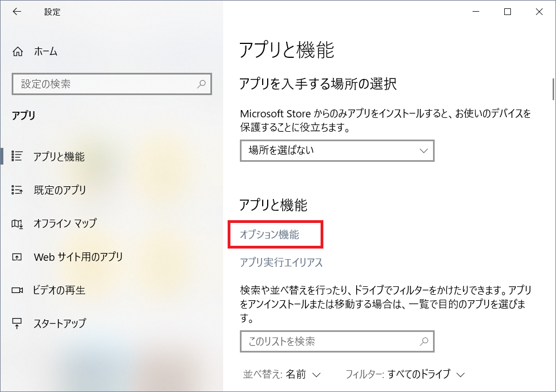
Task: Maximize the 設定 window
Action: (x=508, y=12)
